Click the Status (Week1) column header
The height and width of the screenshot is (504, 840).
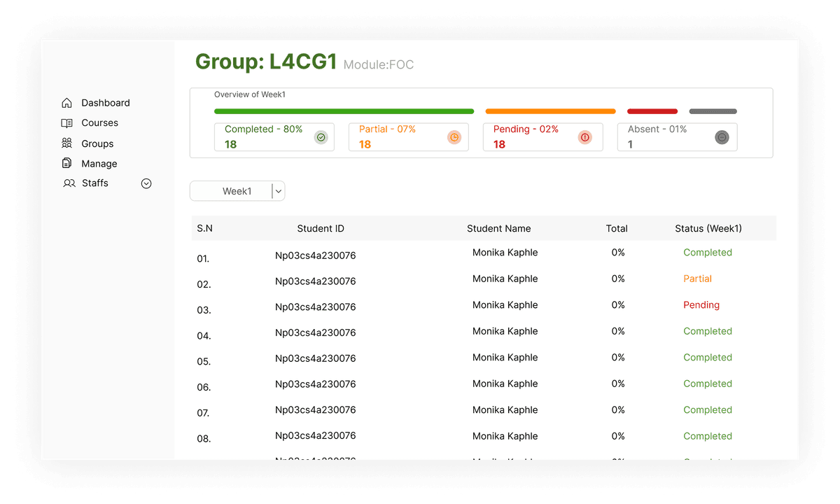(x=708, y=228)
